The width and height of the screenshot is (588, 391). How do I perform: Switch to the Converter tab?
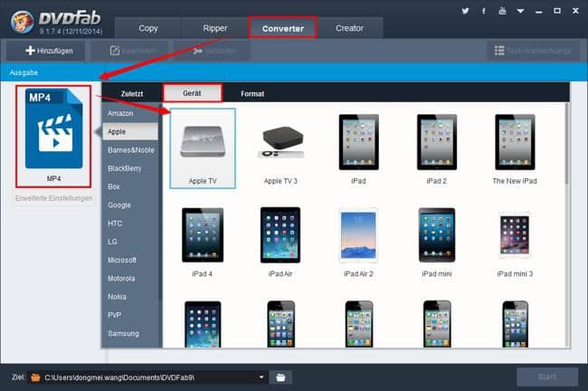click(283, 28)
